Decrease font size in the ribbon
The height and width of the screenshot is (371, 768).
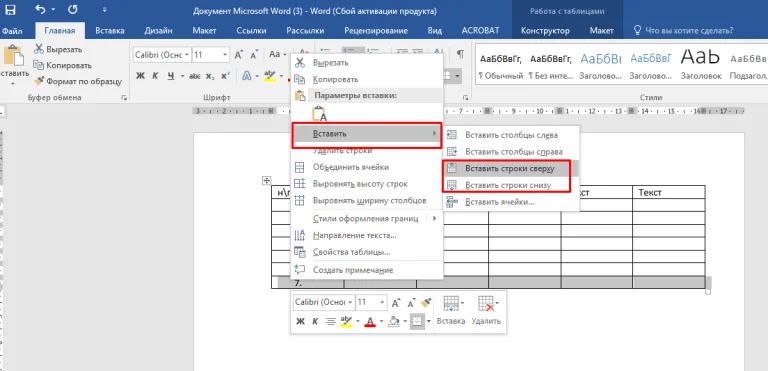click(x=254, y=54)
